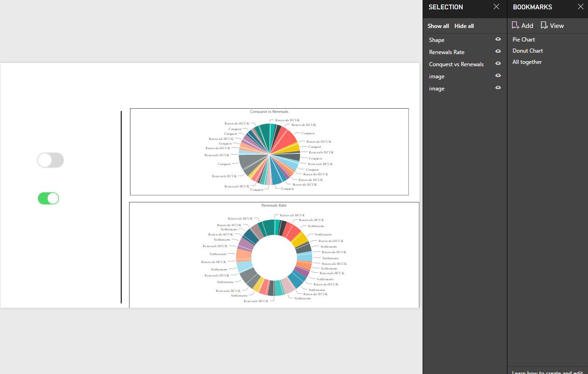Select the Donut Chart bookmark
This screenshot has height=374, width=588.
pyautogui.click(x=527, y=51)
